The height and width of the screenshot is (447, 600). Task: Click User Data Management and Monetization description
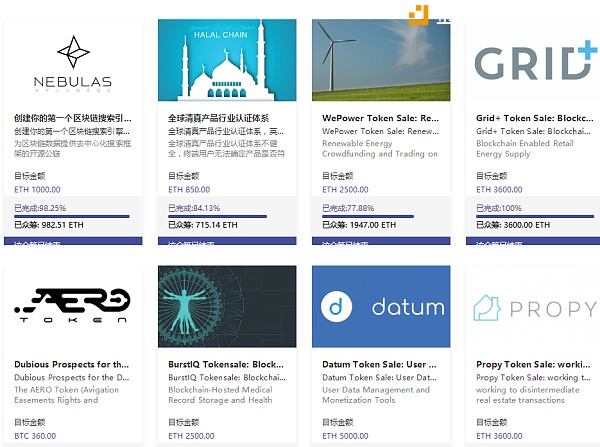376,395
